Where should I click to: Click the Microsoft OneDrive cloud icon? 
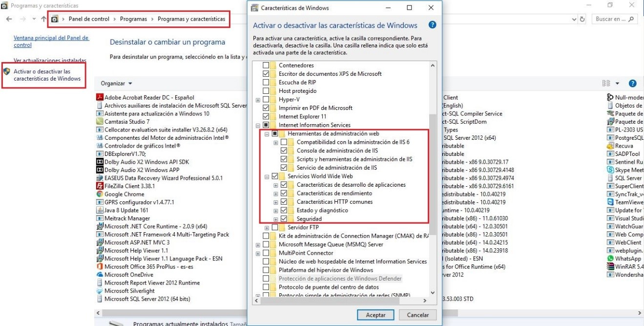point(100,275)
